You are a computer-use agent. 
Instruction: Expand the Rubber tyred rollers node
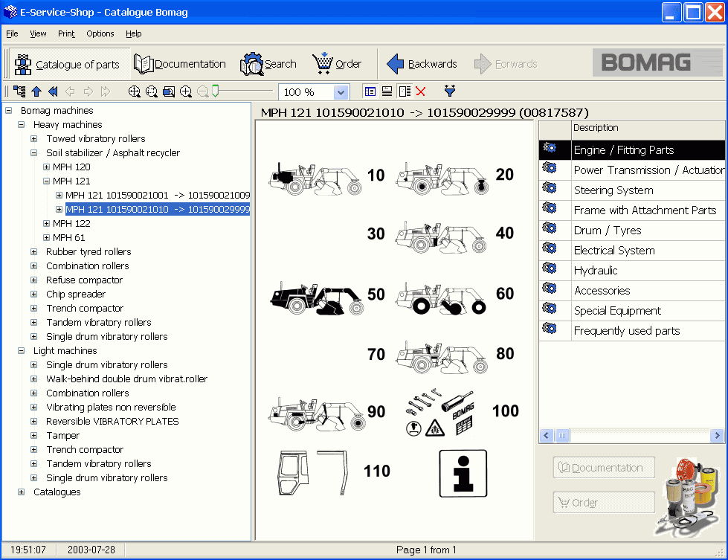point(34,251)
